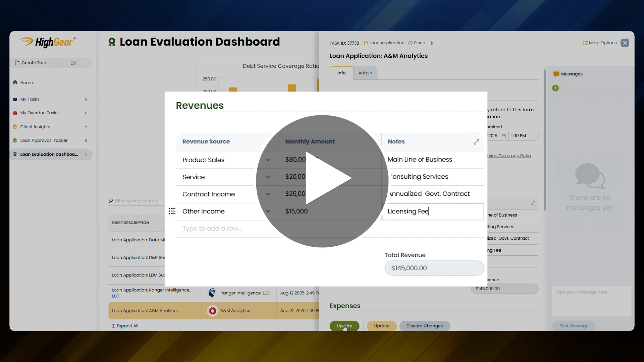
Task: Open the calendar icon next to Create Task
Action: point(73,63)
